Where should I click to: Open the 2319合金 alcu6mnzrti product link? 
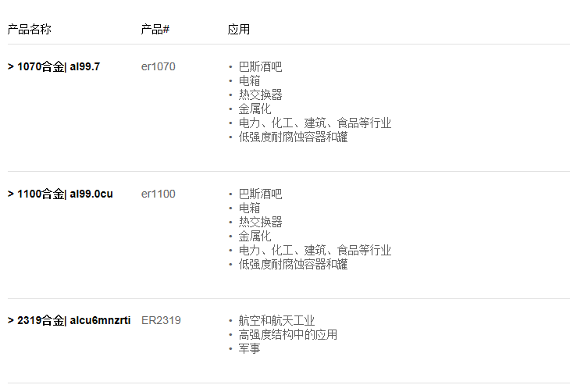tap(69, 320)
